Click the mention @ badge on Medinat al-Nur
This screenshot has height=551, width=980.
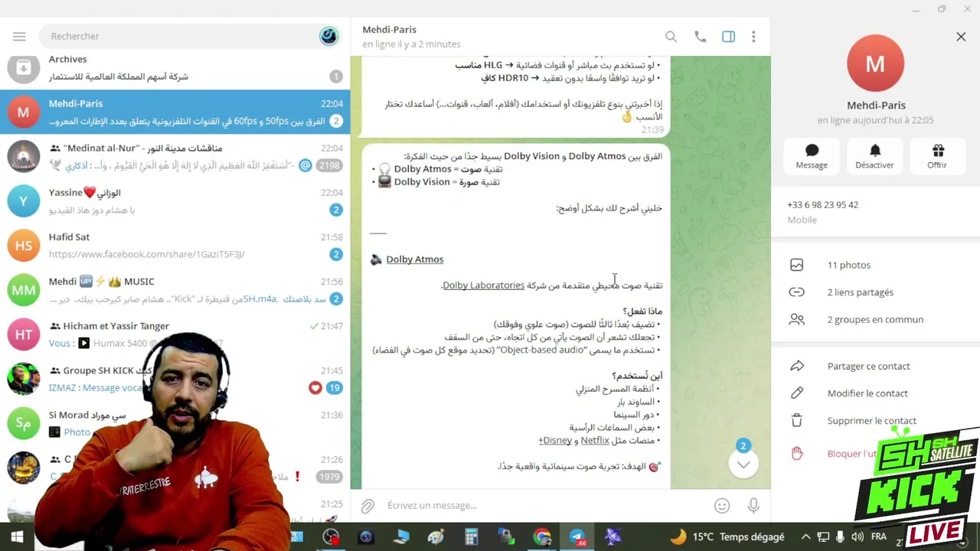[x=305, y=165]
